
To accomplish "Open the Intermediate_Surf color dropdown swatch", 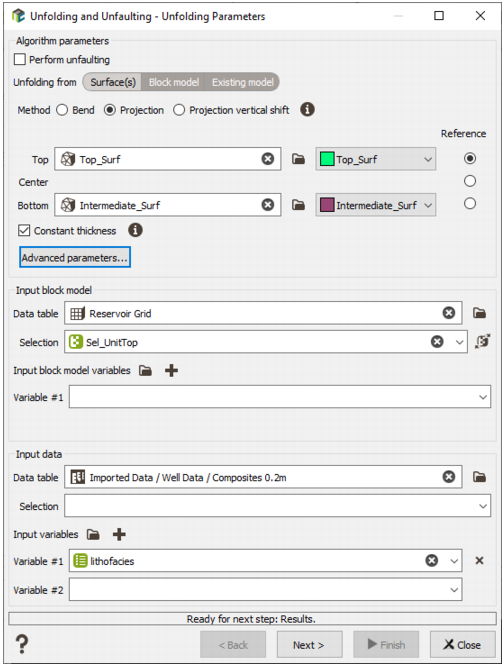I will [x=375, y=206].
